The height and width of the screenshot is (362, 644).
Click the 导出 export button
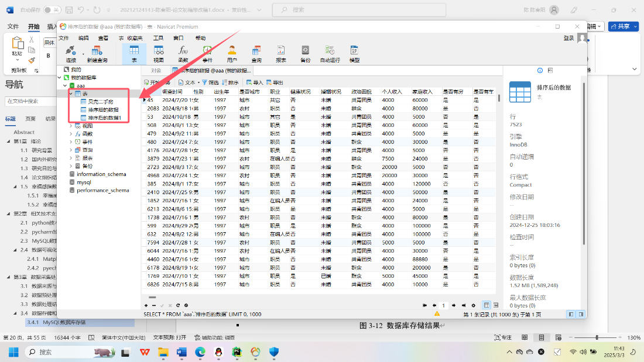pyautogui.click(x=275, y=82)
